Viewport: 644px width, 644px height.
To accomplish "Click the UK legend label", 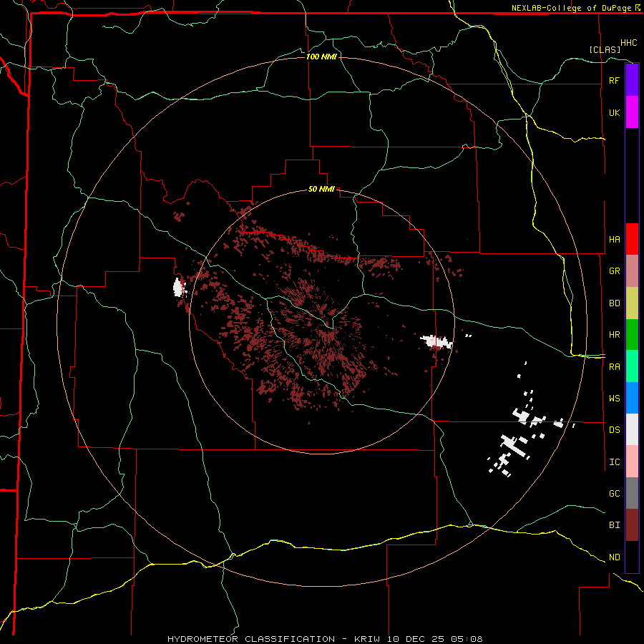I will click(x=614, y=112).
